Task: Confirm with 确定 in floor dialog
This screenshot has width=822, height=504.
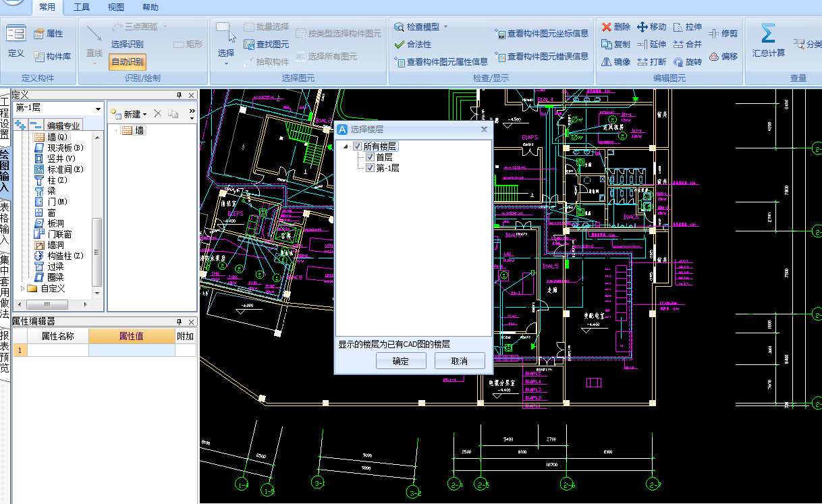Action: [x=401, y=361]
